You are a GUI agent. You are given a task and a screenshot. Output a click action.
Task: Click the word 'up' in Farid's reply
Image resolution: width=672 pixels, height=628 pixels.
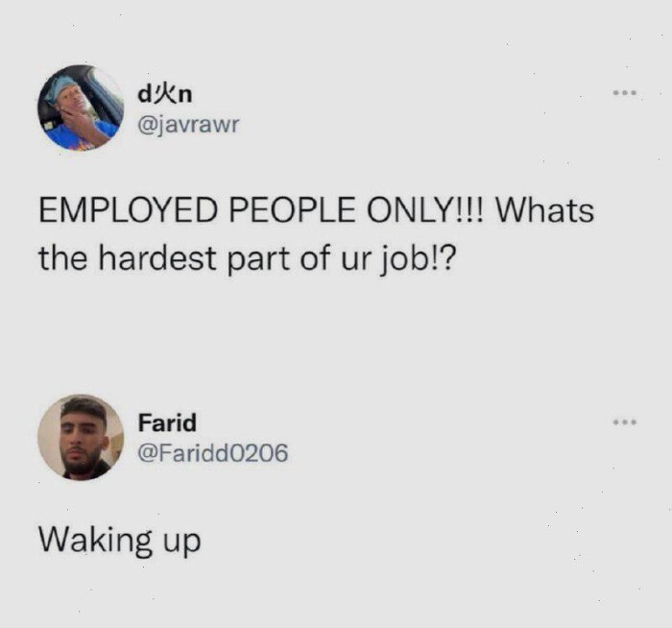(182, 543)
